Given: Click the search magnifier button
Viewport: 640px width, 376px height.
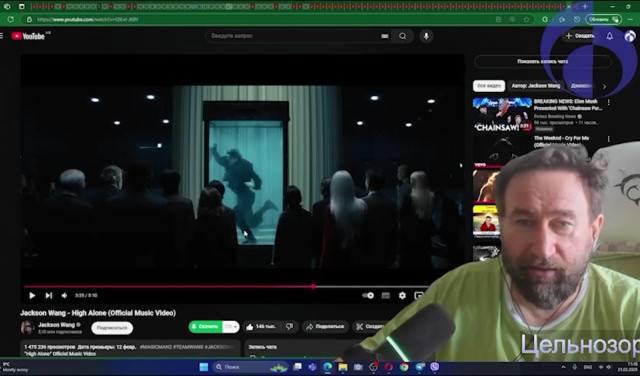Looking at the screenshot, I should (x=402, y=36).
